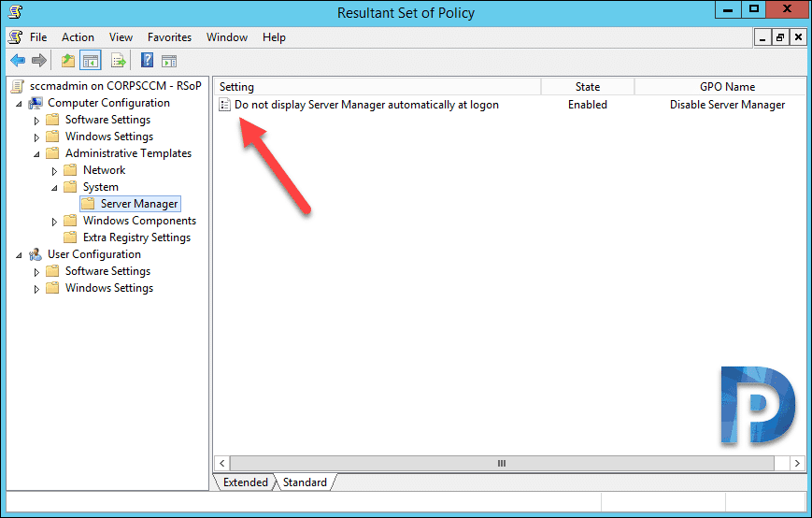Switch to the Standard tab
This screenshot has height=518, width=812.
(x=305, y=482)
